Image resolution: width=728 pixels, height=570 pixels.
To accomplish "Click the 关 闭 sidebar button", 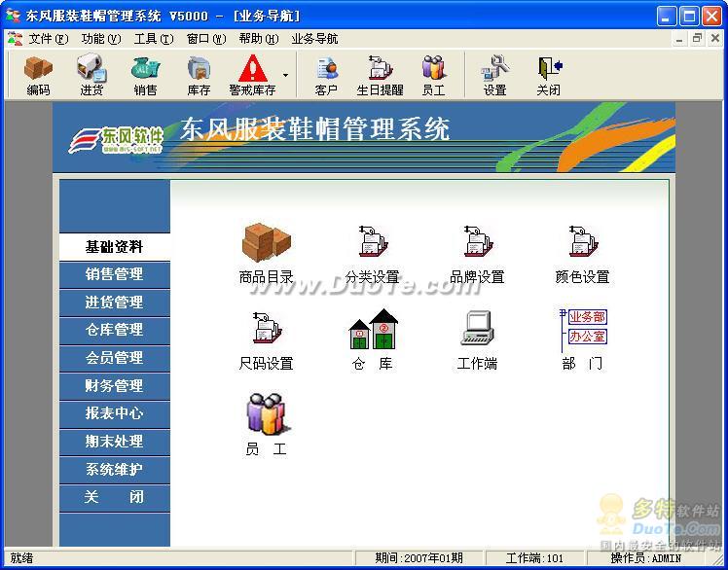I will 115,498.
